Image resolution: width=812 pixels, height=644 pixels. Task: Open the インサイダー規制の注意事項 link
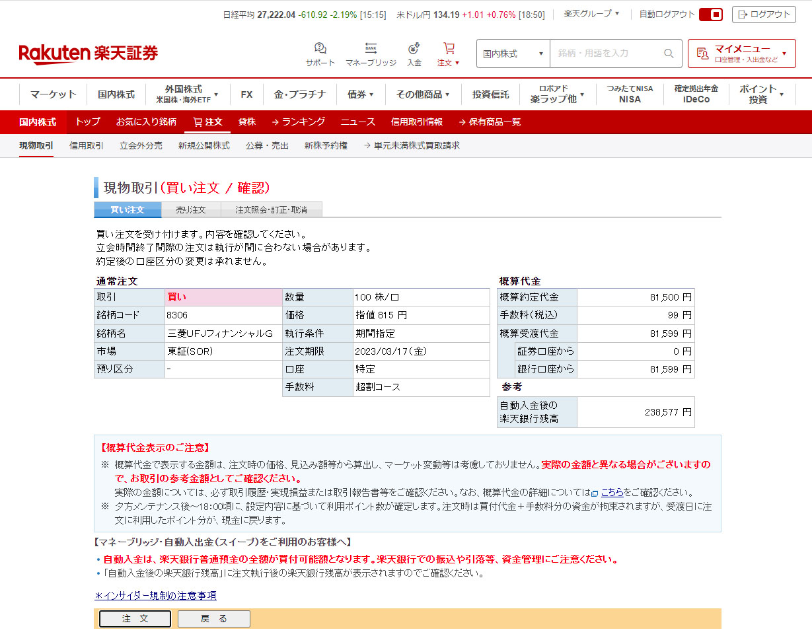tap(156, 596)
